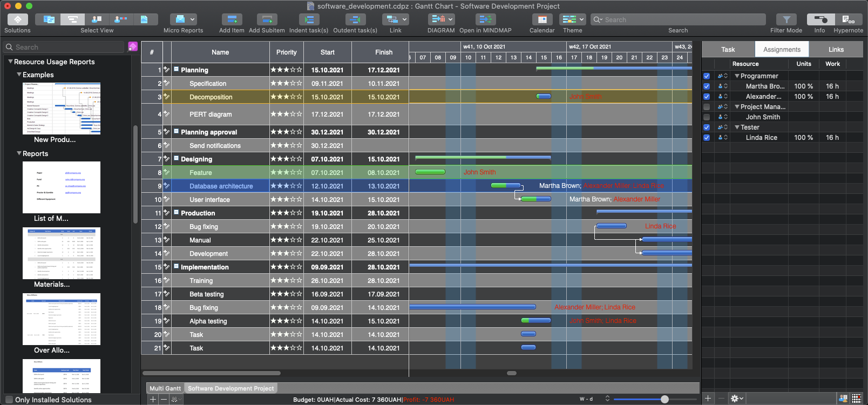Adjust the timeline zoom slider
The height and width of the screenshot is (405, 868).
point(664,399)
